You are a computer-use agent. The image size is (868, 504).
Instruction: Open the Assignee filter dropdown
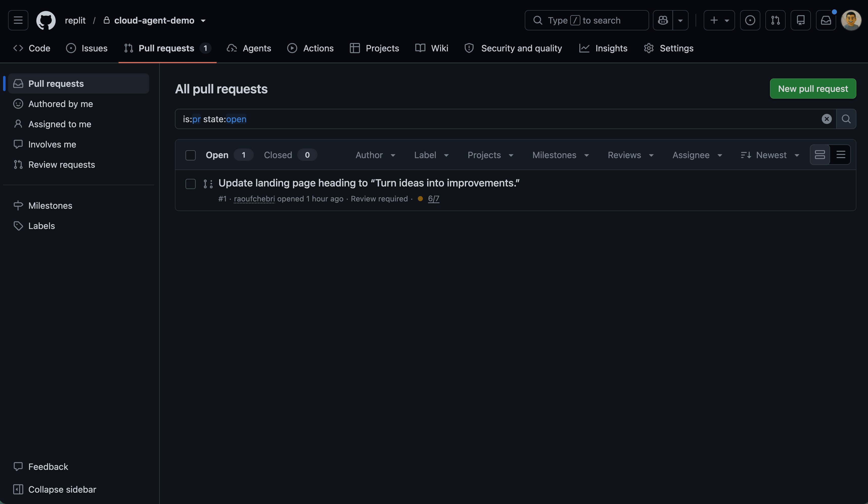click(697, 155)
